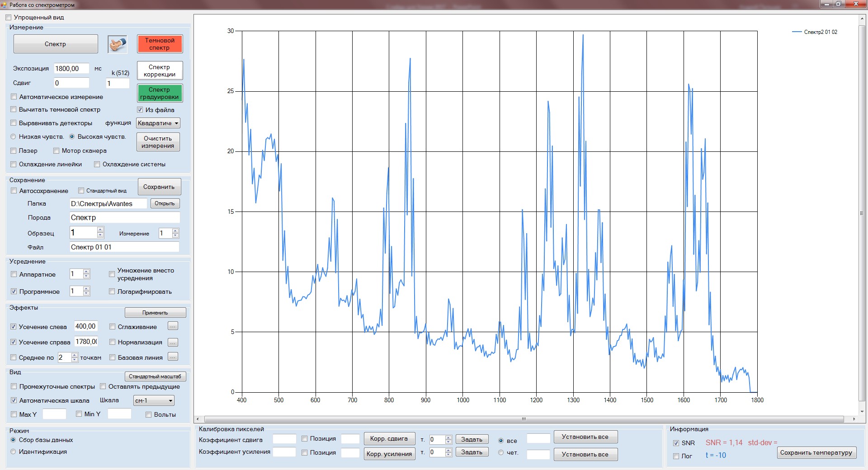The height and width of the screenshot is (470, 868).
Task: Click the Спектр measurement button
Action: click(x=56, y=44)
